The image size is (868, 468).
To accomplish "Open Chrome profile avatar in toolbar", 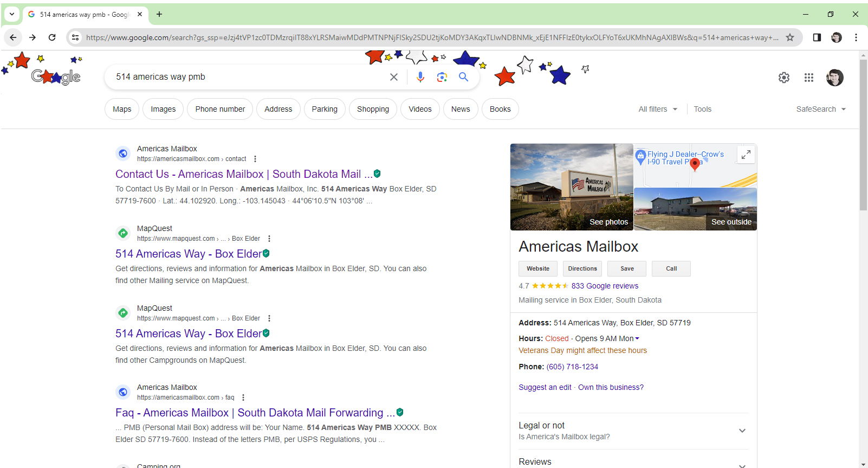I will tap(837, 37).
